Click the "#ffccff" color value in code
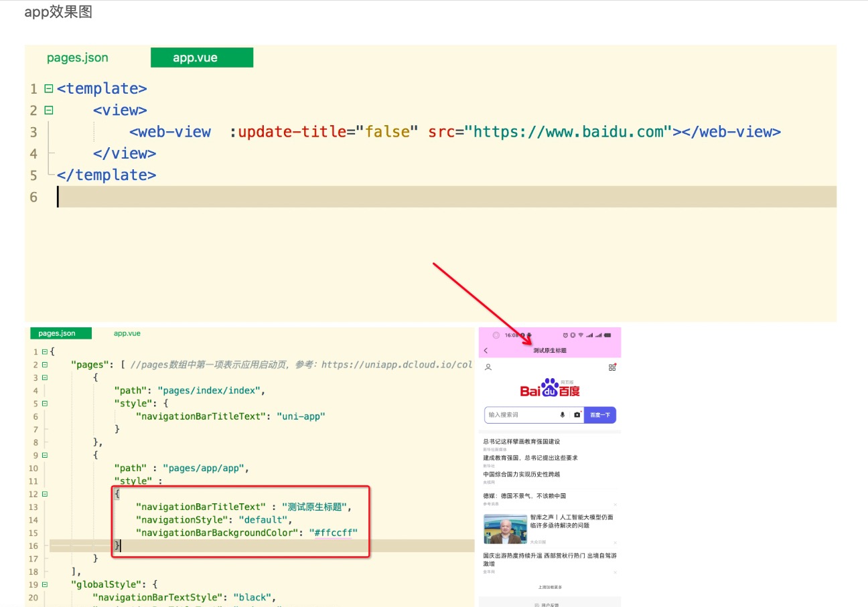Screen dimensions: 868x607 tap(333, 533)
